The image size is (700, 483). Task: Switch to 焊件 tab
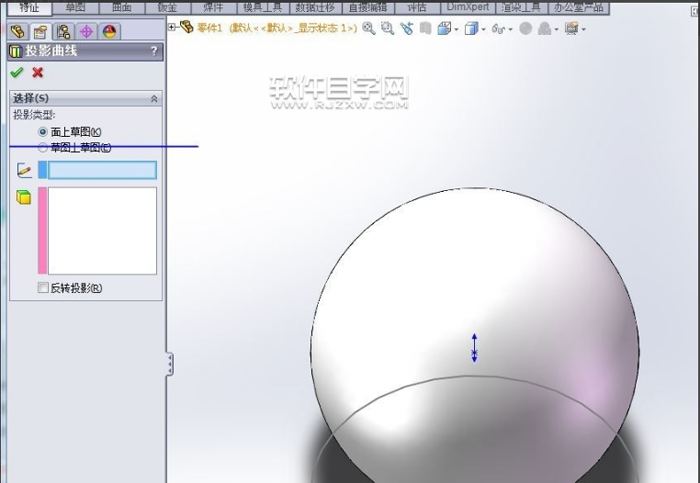tap(213, 8)
